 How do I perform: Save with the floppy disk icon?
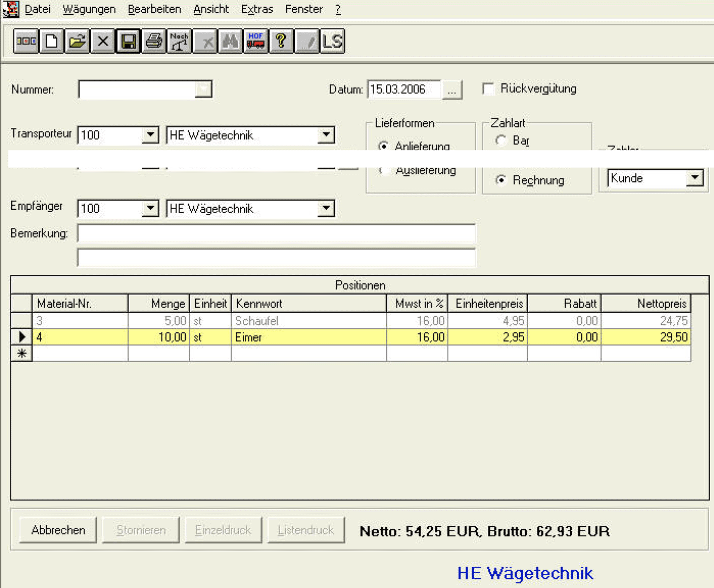(128, 41)
